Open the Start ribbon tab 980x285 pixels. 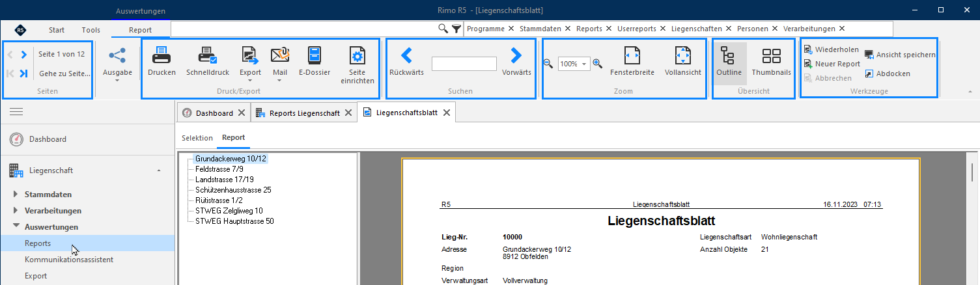[57, 29]
